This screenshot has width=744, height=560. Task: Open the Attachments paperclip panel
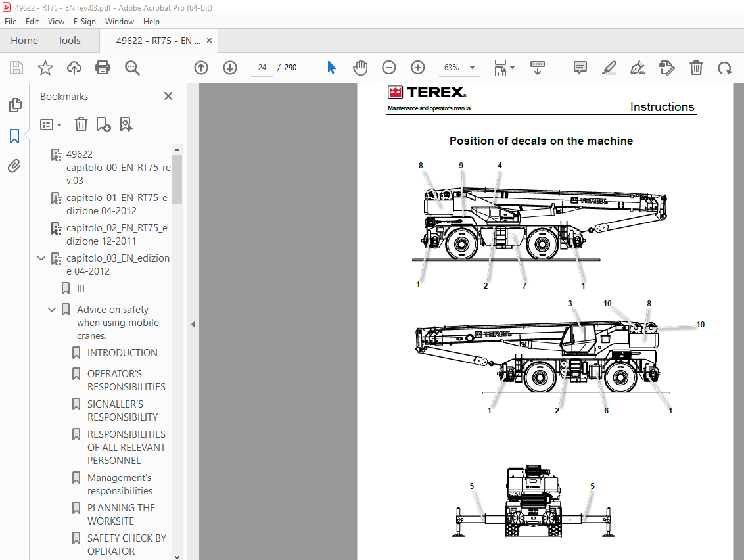14,166
